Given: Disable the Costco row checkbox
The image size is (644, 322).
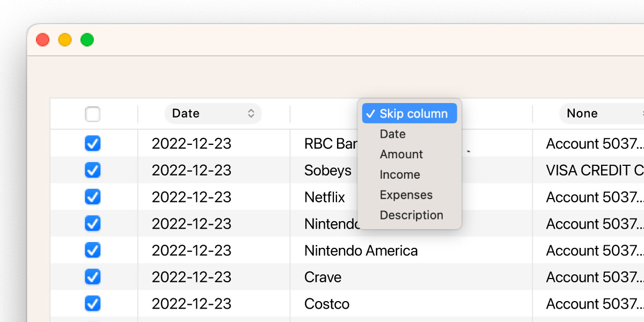Looking at the screenshot, I should 93,304.
